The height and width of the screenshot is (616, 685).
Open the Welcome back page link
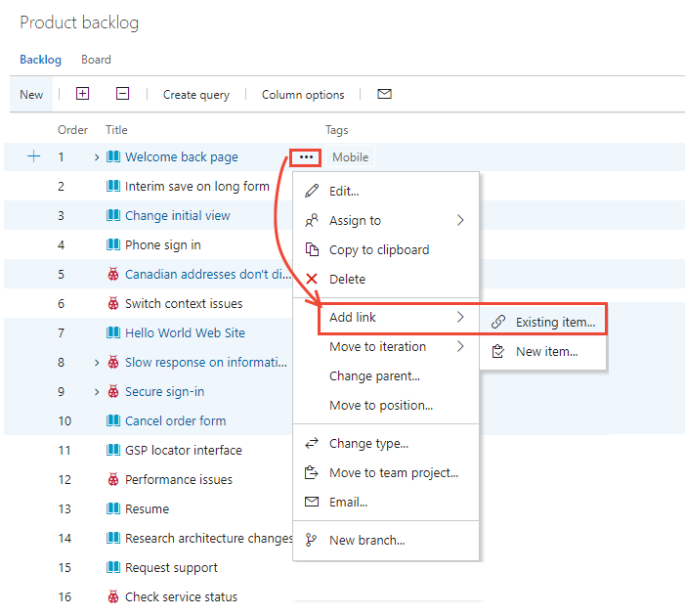coord(182,157)
